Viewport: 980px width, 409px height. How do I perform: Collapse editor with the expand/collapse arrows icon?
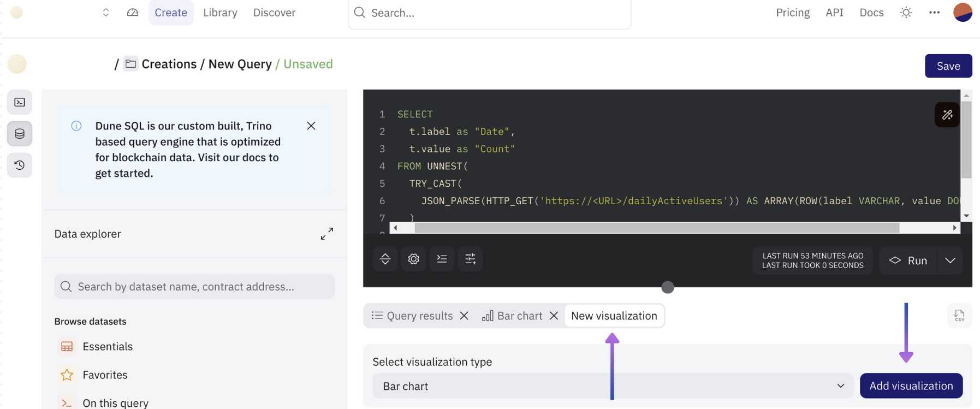385,259
